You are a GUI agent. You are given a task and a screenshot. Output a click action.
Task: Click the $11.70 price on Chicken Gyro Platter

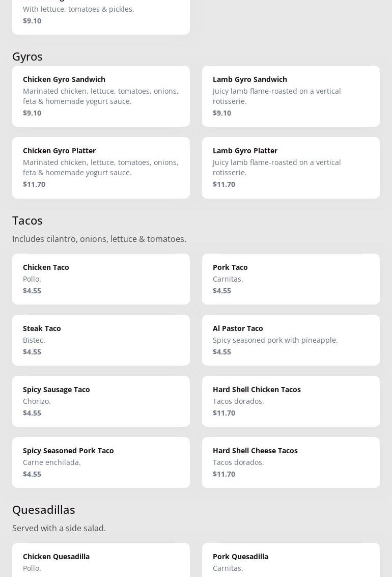[34, 184]
